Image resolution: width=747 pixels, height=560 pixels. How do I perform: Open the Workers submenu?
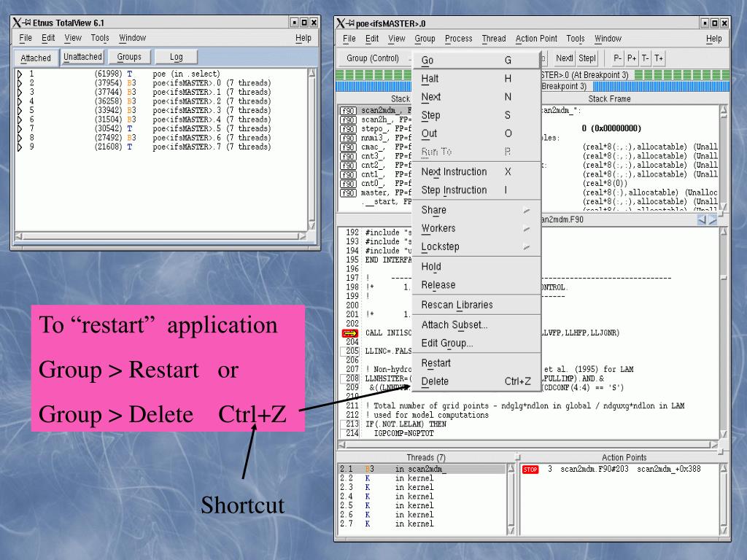tap(476, 228)
